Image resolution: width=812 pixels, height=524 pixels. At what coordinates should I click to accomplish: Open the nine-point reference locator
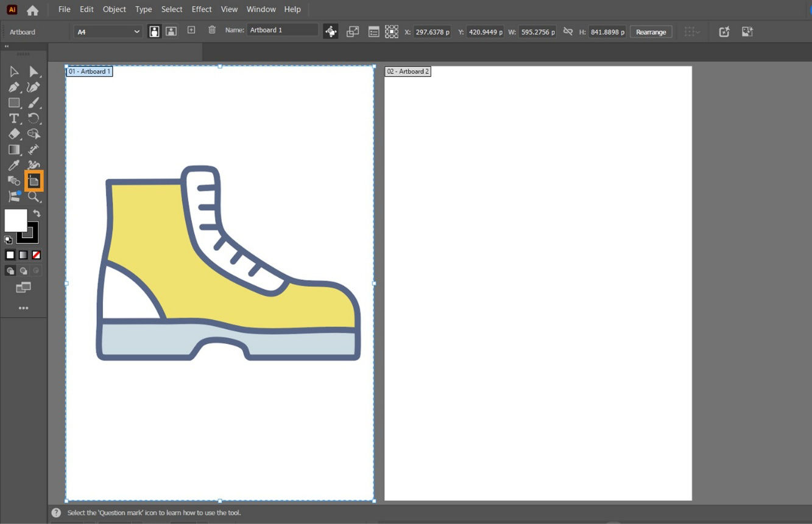click(x=392, y=31)
